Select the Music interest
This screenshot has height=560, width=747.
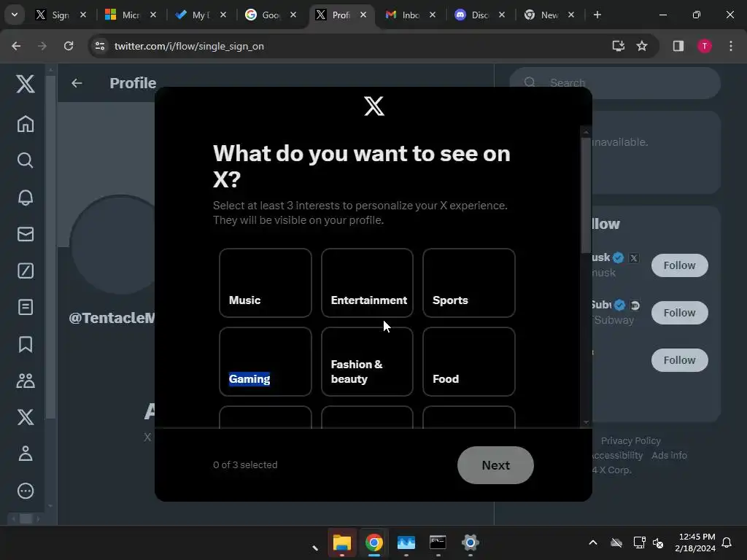266,283
